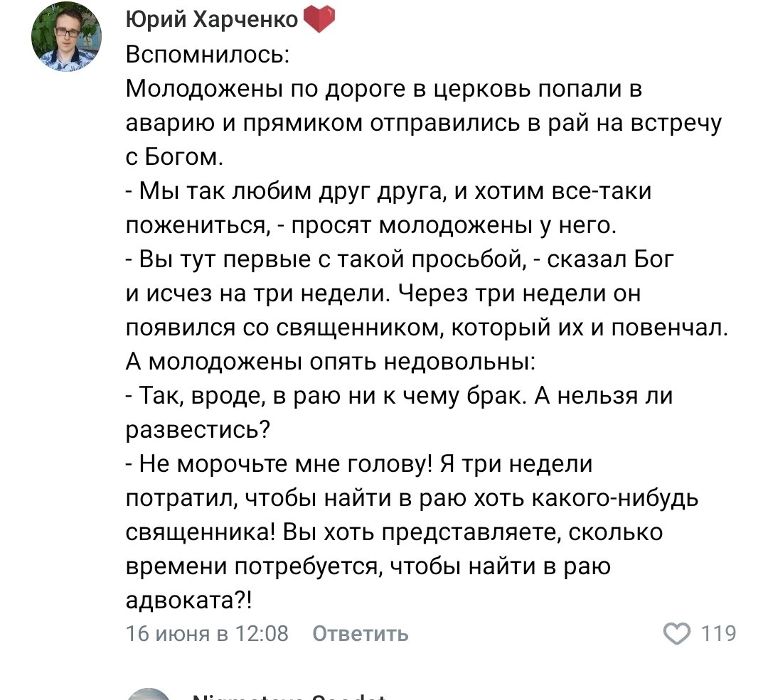
Task: Open the profile link Юрий Харченко
Action: coord(212,20)
